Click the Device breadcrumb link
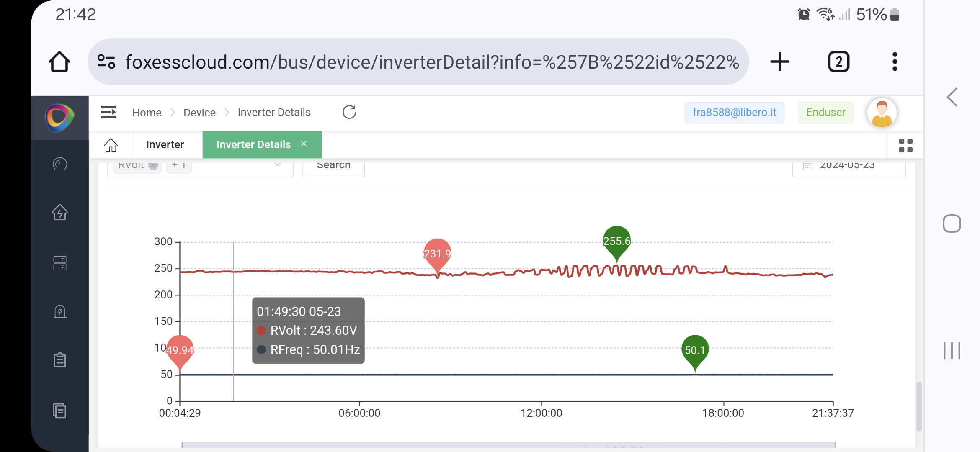This screenshot has width=980, height=452. click(x=199, y=113)
